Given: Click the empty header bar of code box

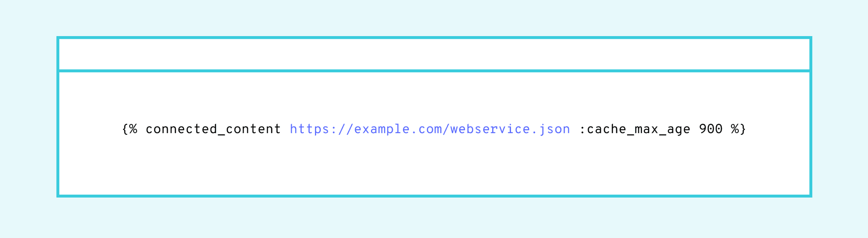Looking at the screenshot, I should [434, 54].
